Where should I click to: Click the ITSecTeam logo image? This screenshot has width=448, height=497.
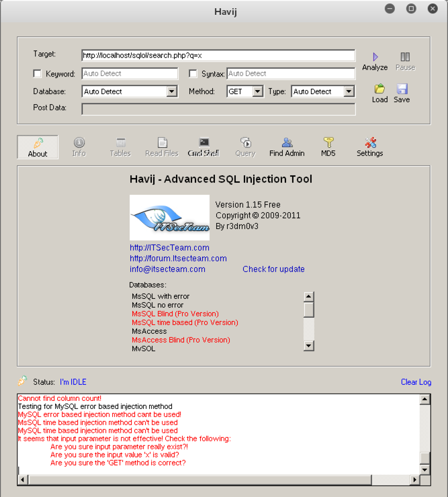click(x=170, y=218)
